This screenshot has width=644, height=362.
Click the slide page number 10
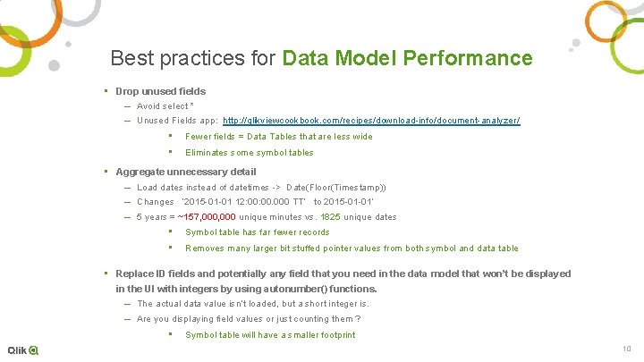point(627,348)
